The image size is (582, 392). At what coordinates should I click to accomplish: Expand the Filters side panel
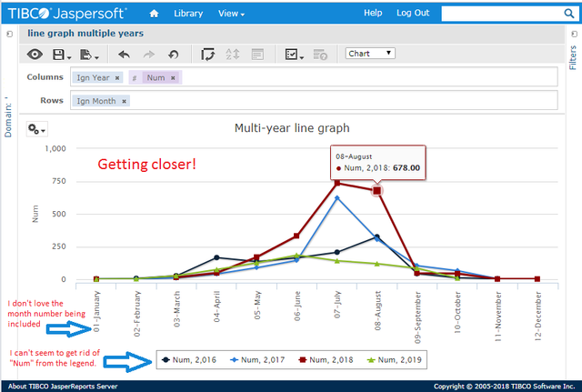[x=574, y=35]
